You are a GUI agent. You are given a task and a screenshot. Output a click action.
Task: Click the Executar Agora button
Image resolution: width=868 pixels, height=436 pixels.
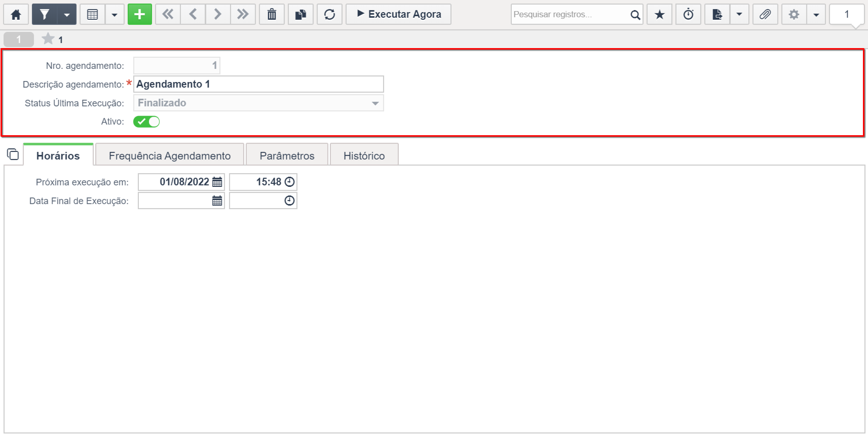point(398,14)
